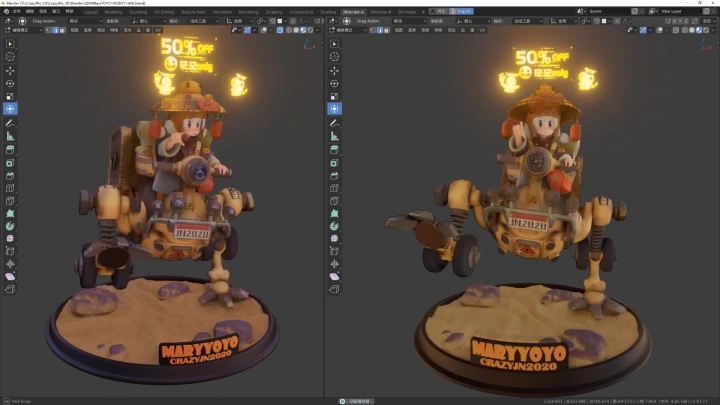This screenshot has width=720, height=405.
Task: Select the Shrink/Fatten tool in right viewport
Action: tap(334, 264)
